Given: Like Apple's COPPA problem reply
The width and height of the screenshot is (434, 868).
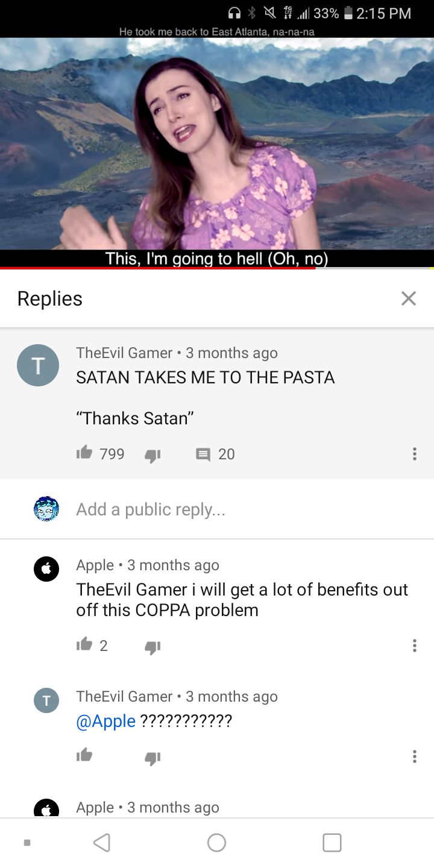Looking at the screenshot, I should pyautogui.click(x=84, y=644).
